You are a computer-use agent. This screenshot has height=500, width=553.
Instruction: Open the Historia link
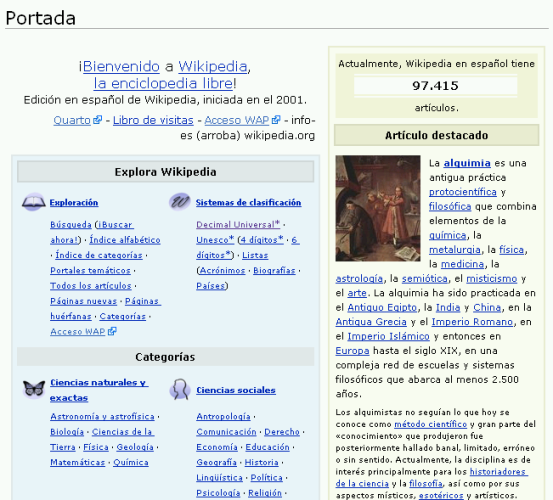pos(262,462)
